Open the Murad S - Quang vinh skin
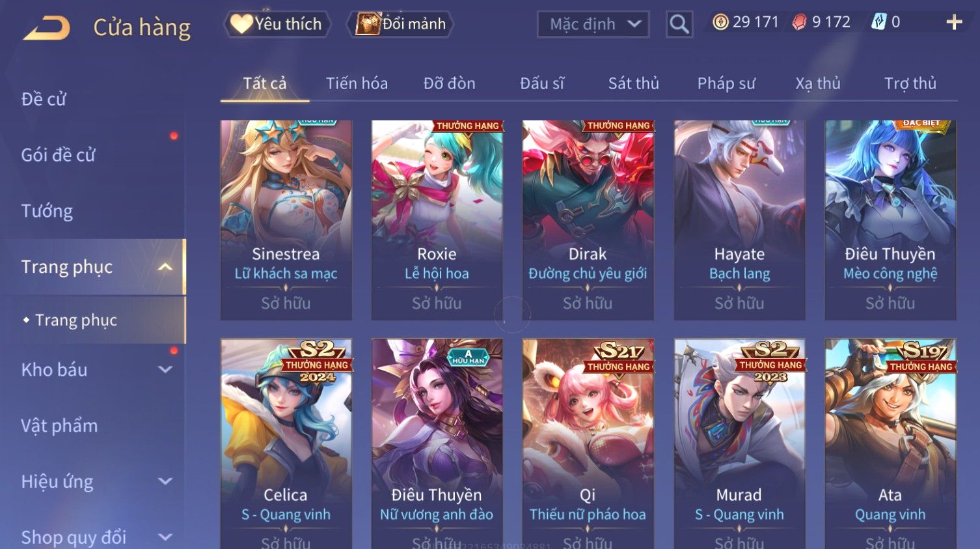Image resolution: width=980 pixels, height=549 pixels. 739,444
